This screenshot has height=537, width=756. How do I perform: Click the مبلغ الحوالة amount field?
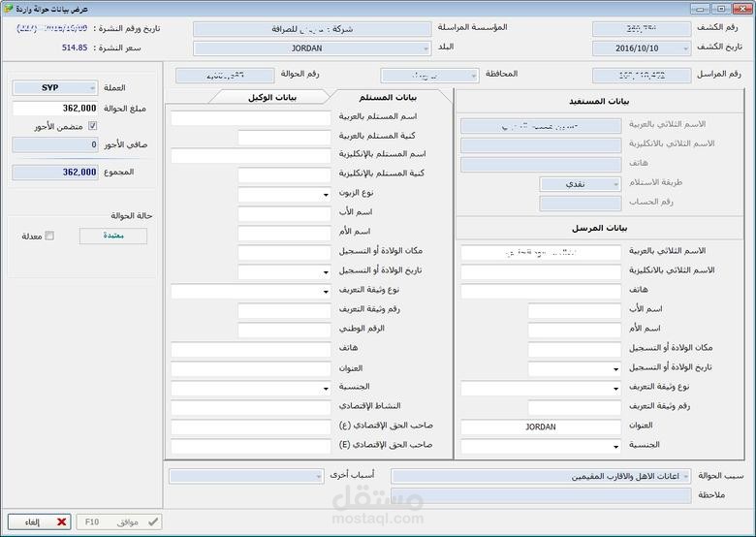(x=55, y=109)
